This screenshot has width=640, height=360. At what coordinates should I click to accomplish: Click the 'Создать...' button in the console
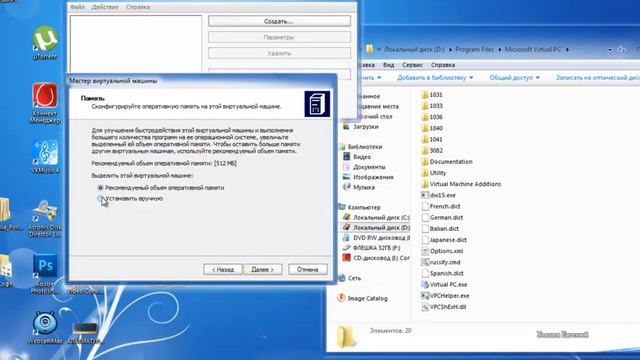(279, 21)
